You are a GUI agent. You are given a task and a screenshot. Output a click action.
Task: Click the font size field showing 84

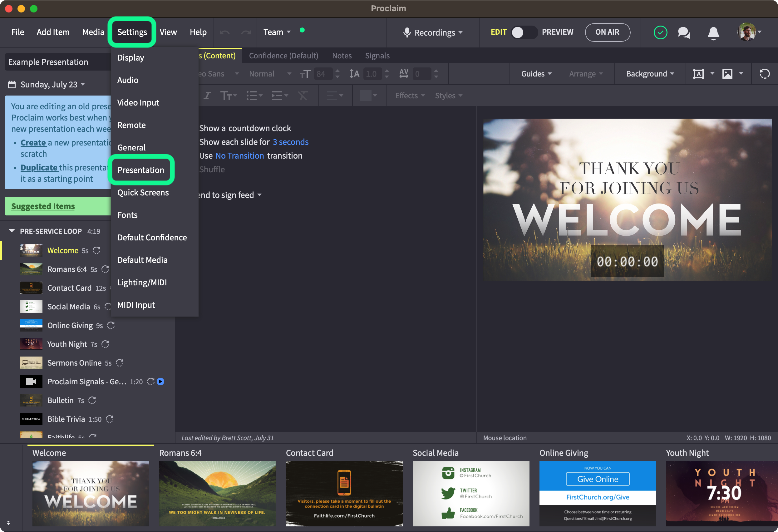pyautogui.click(x=323, y=74)
